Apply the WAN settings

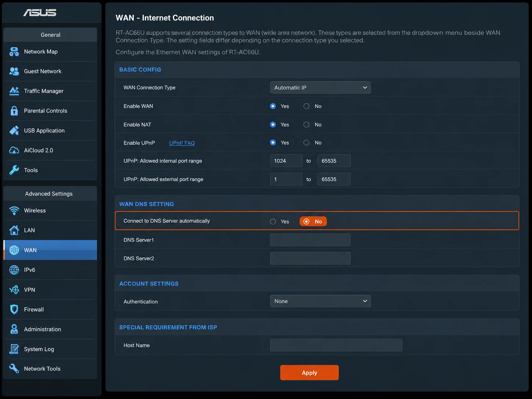[x=309, y=373]
